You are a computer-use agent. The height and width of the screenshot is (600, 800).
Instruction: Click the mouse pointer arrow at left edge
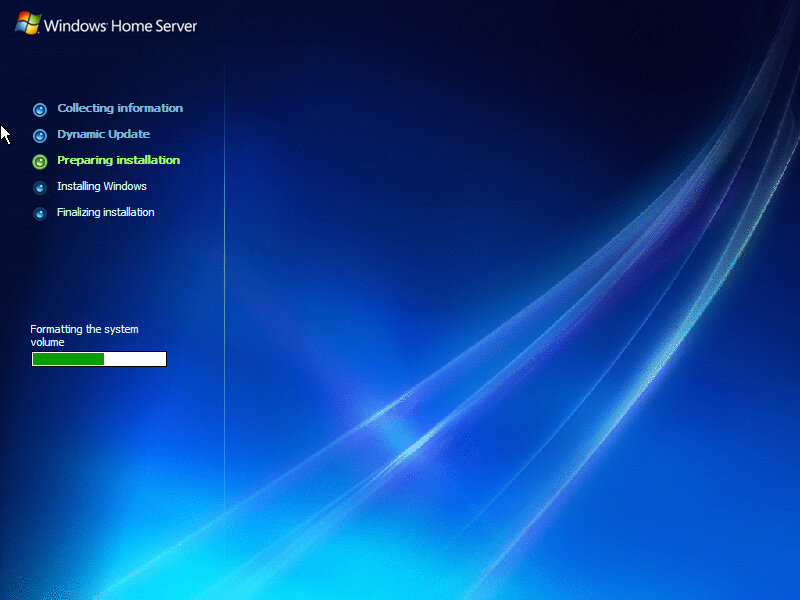[x=5, y=134]
